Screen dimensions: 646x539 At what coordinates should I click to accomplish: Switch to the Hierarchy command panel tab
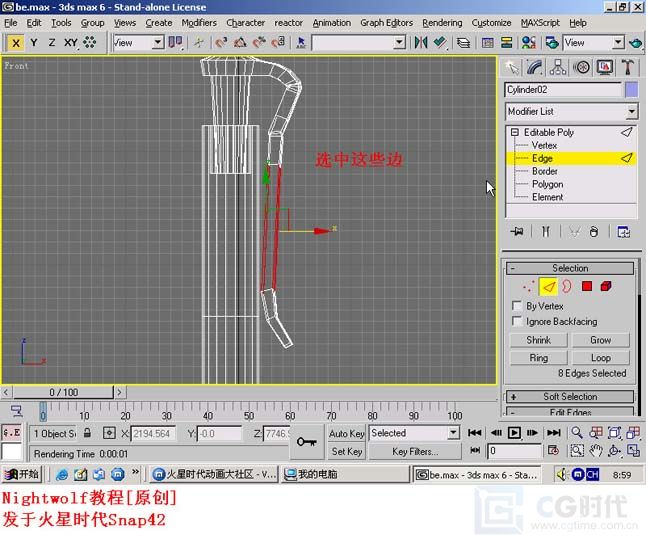[x=558, y=67]
